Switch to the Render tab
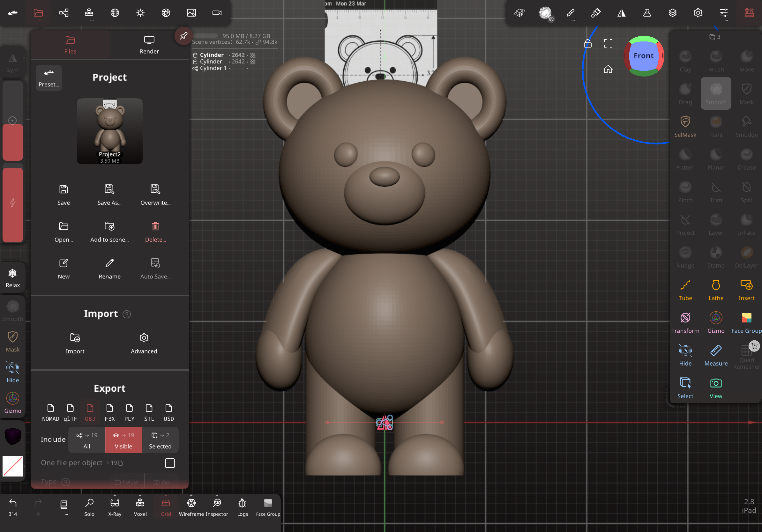 tap(149, 45)
